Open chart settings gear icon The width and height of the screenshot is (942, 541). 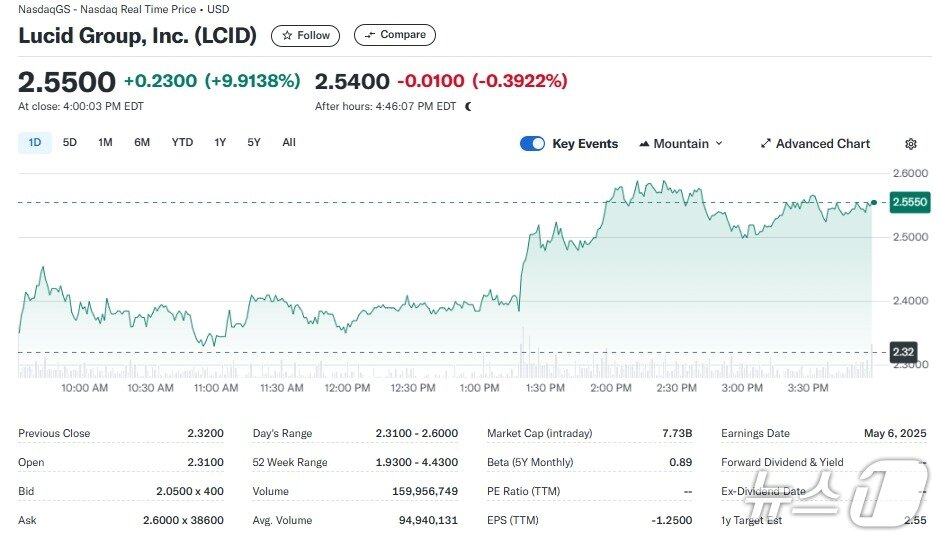click(911, 144)
